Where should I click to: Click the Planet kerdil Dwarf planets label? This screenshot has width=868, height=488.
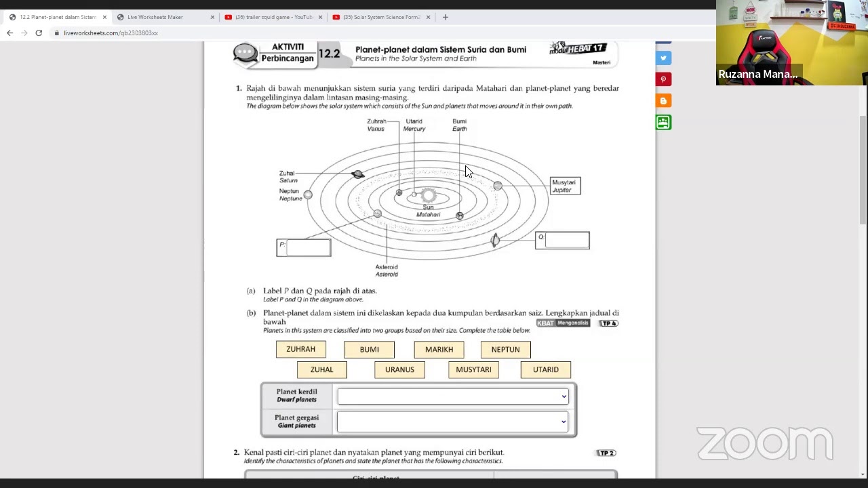(x=297, y=396)
